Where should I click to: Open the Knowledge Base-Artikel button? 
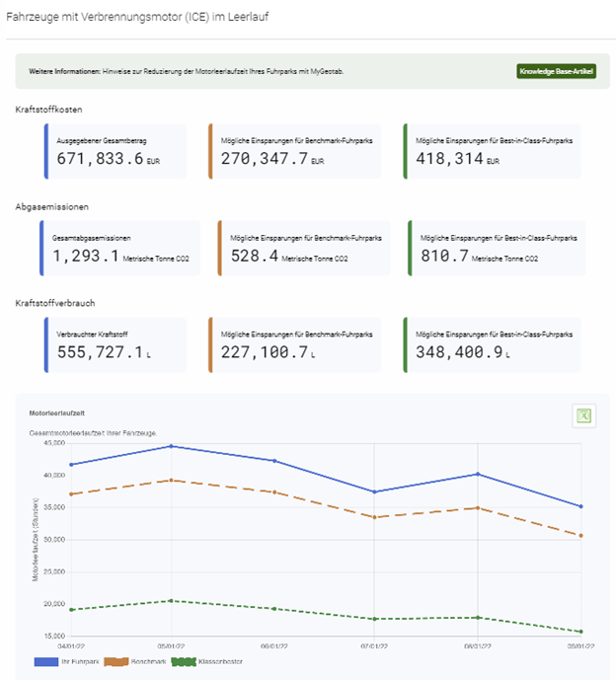(556, 71)
